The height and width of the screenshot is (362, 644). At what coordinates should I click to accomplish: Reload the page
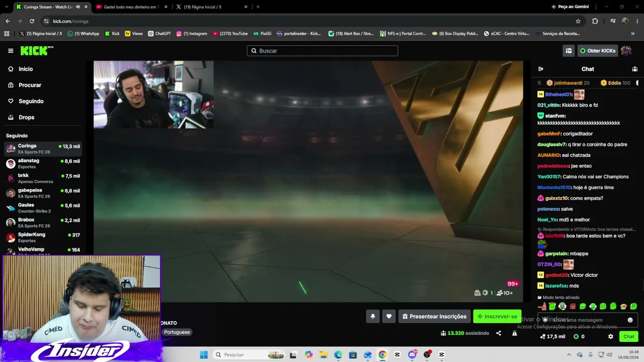point(32,21)
